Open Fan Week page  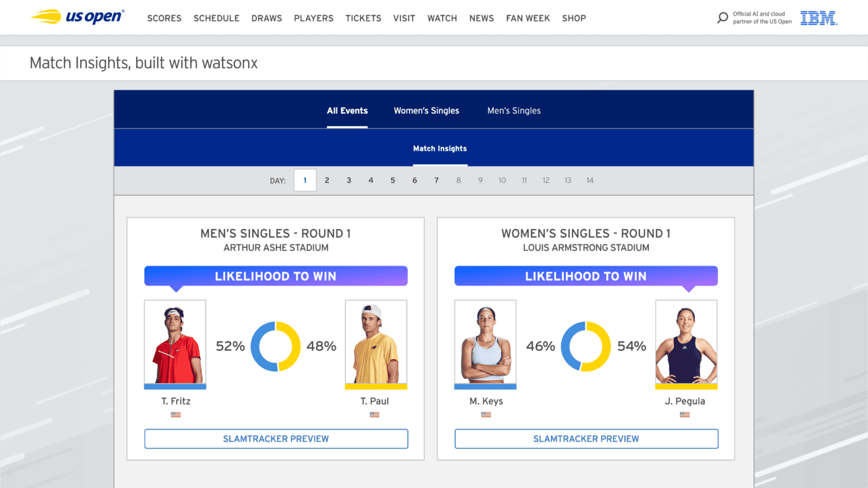tap(528, 19)
